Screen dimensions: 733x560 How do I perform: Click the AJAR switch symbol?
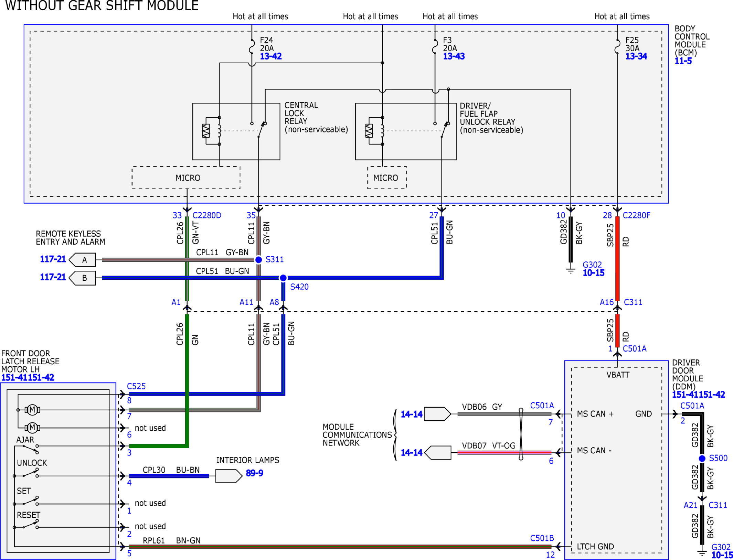click(x=30, y=449)
